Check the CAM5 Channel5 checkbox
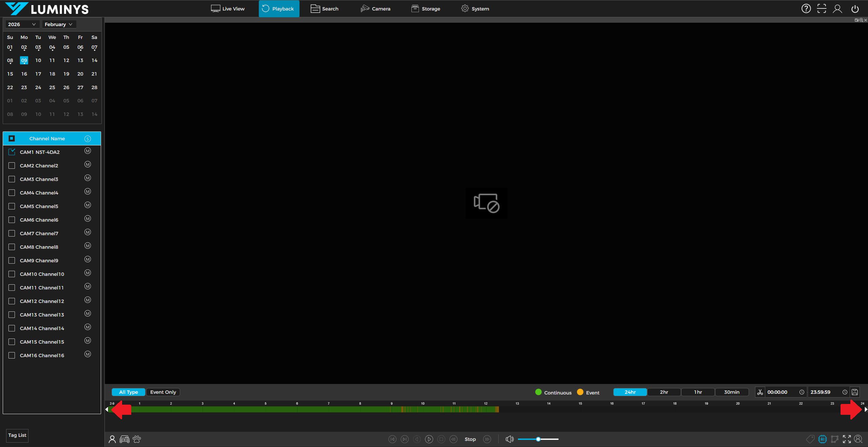Screen dimensions: 868x447 tap(12, 206)
